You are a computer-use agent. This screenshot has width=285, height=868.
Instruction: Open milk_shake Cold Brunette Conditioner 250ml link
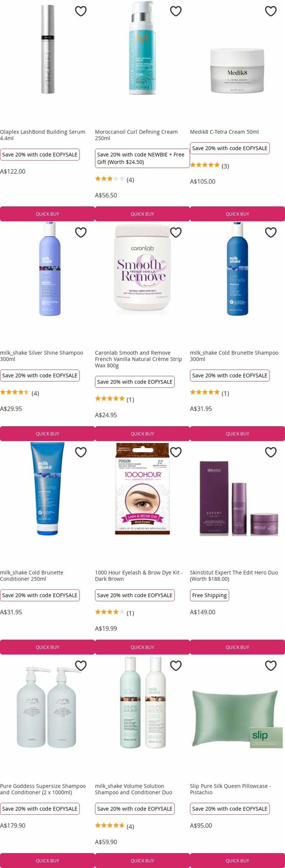click(32, 575)
